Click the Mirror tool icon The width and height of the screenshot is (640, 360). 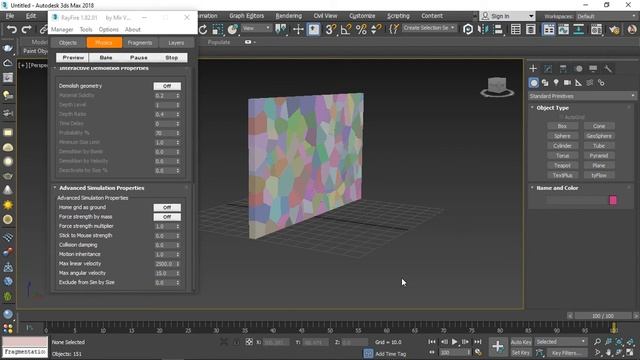click(483, 29)
